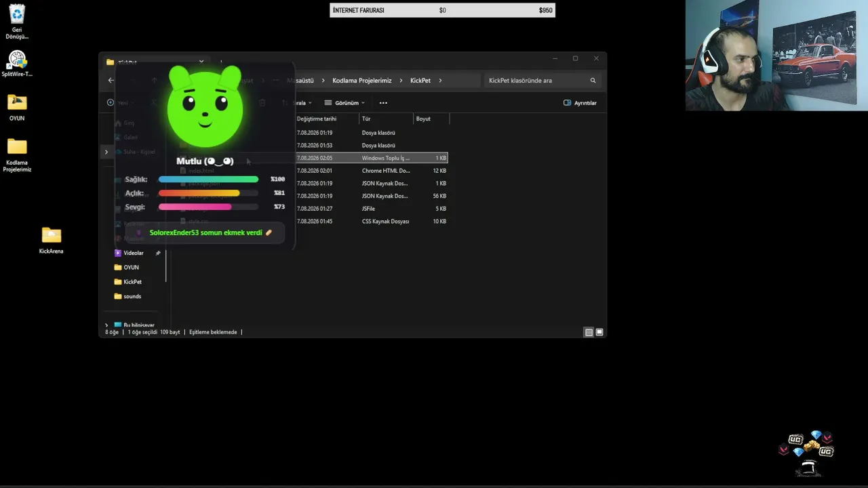This screenshot has height=488, width=868.
Task: Open the three-dot more options menu
Action: click(x=383, y=103)
